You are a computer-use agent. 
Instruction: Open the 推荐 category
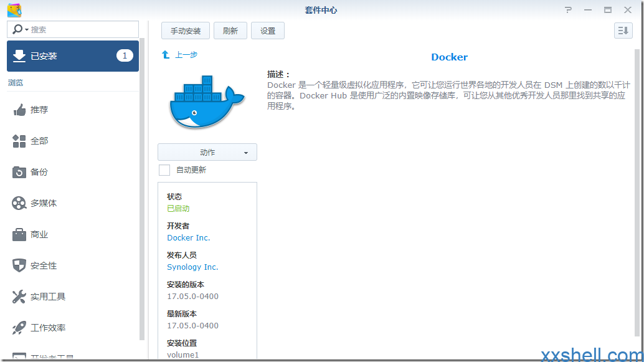(x=73, y=110)
